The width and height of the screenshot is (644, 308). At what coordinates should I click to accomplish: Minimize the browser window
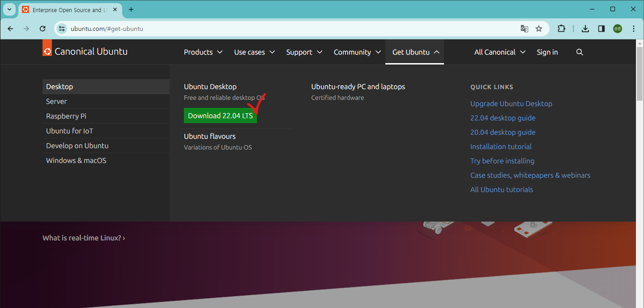click(592, 9)
